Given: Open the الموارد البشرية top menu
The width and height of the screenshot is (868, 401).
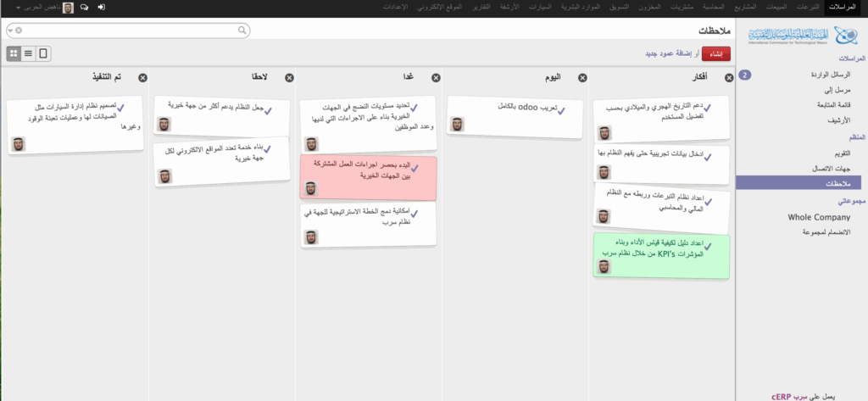Looking at the screenshot, I should point(579,7).
